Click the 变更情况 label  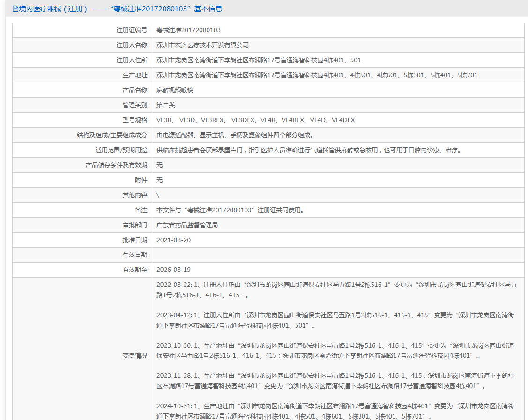tap(135, 356)
